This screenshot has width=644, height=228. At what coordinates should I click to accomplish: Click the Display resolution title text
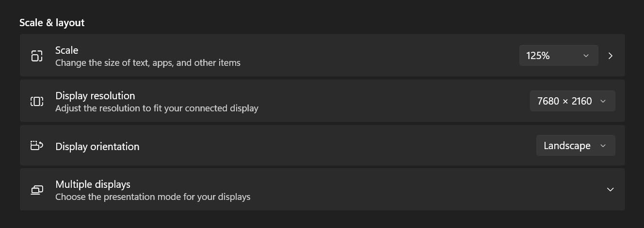(x=95, y=95)
